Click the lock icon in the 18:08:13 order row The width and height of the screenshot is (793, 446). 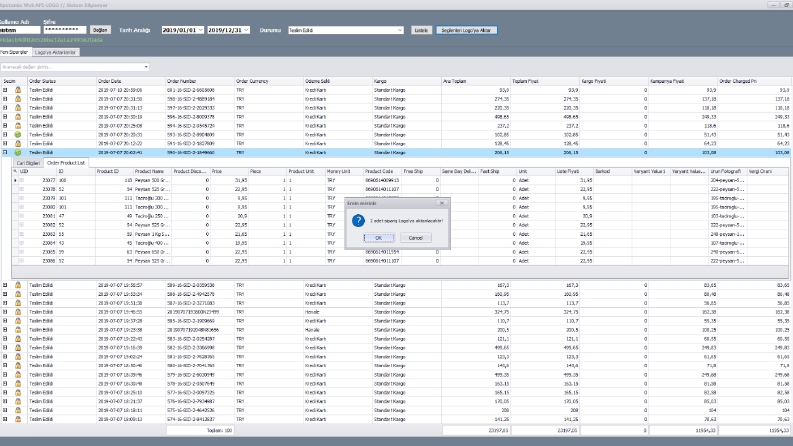point(18,419)
